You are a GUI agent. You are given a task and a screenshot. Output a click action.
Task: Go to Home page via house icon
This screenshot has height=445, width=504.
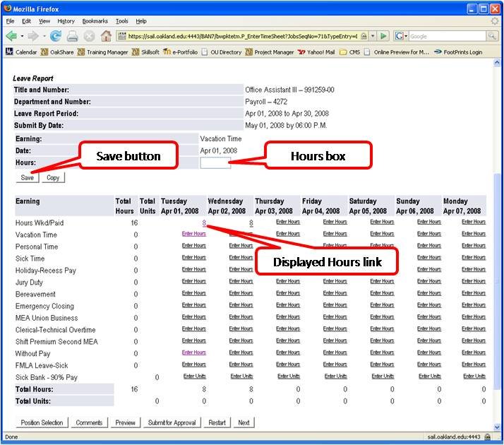coord(106,35)
